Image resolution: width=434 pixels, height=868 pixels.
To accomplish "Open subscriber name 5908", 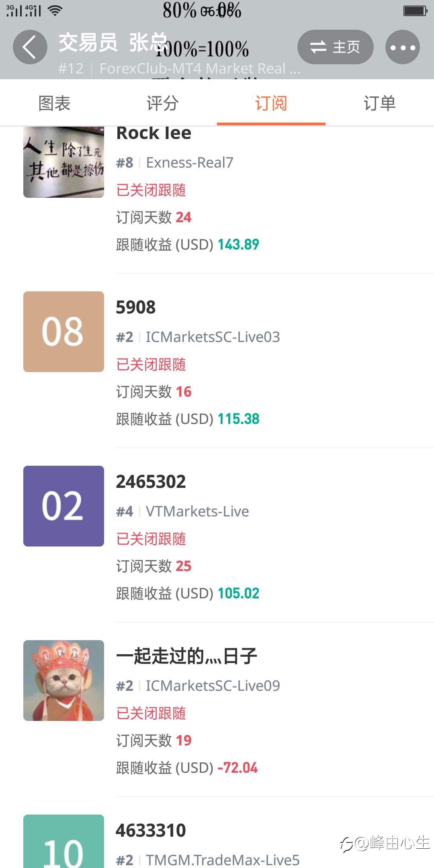I will point(136,307).
